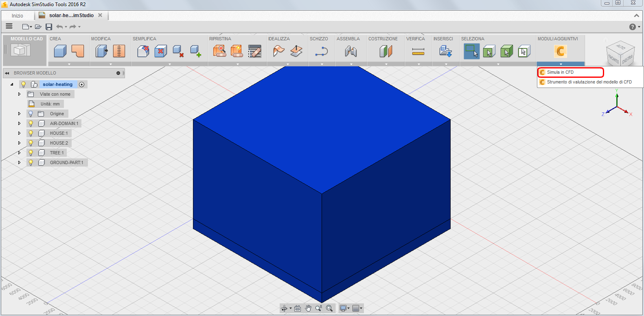Image resolution: width=644 pixels, height=316 pixels.
Task: Expand the Origine node
Action: coord(19,114)
